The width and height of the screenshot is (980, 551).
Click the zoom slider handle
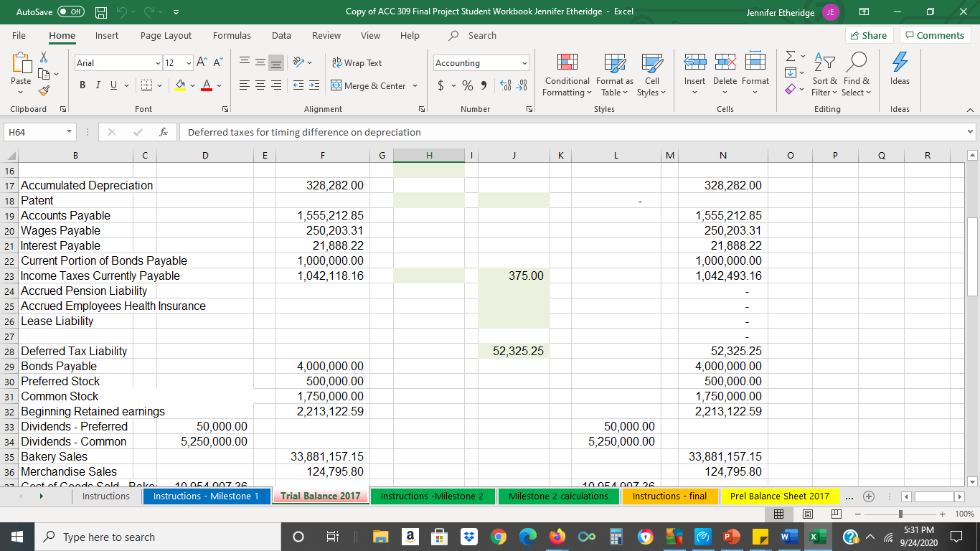901,514
